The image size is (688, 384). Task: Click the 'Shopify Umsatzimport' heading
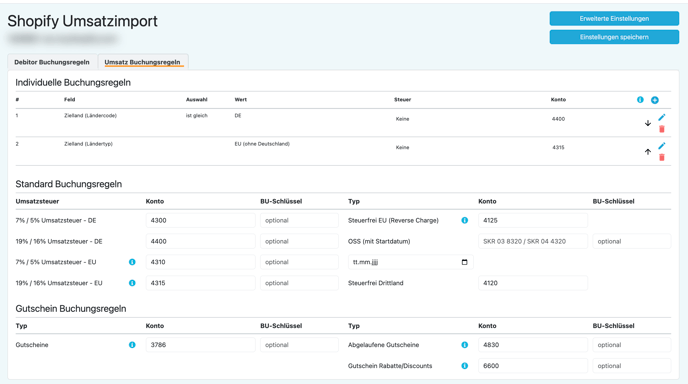[x=82, y=21]
